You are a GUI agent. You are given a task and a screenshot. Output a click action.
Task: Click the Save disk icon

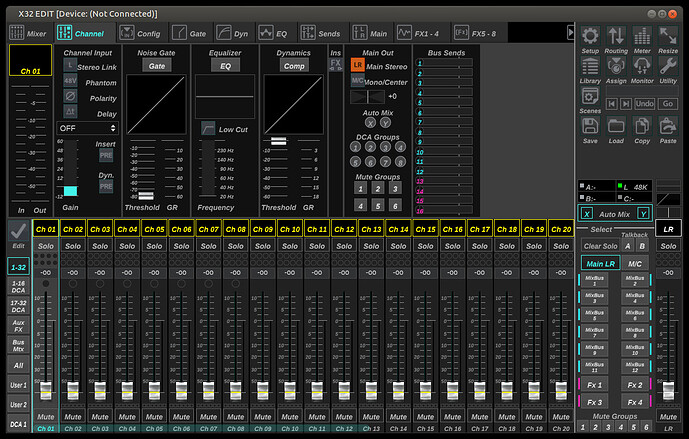590,127
